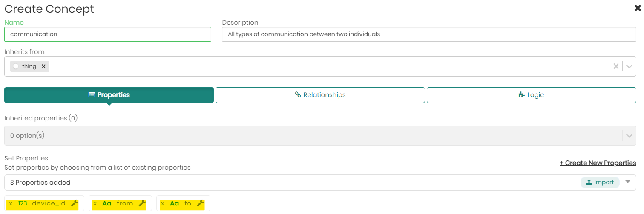Image resolution: width=644 pixels, height=214 pixels.
Task: Remove the device_id property with its x
Action: [11, 204]
